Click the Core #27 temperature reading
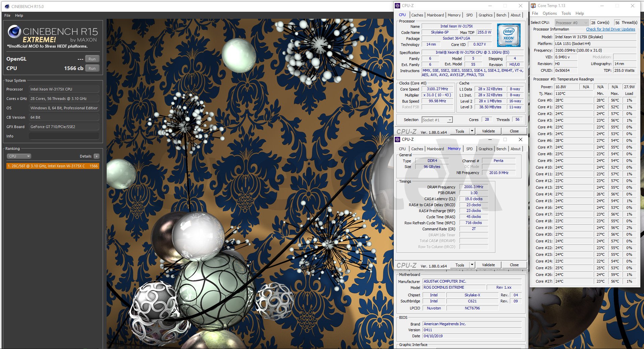Image resolution: width=644 pixels, height=349 pixels. 573,281
